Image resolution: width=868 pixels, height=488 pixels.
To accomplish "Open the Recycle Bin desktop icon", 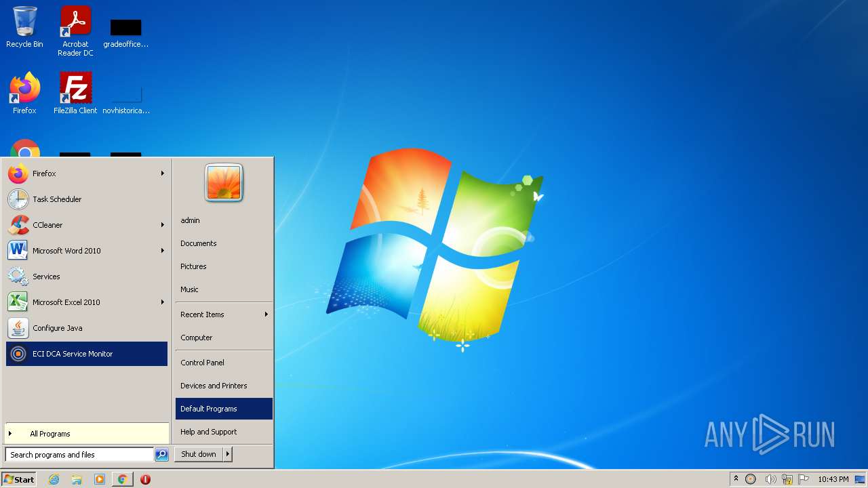I will (x=24, y=28).
